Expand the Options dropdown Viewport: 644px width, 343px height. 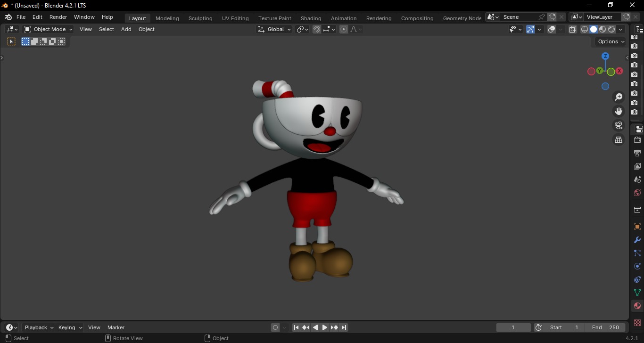tap(611, 41)
